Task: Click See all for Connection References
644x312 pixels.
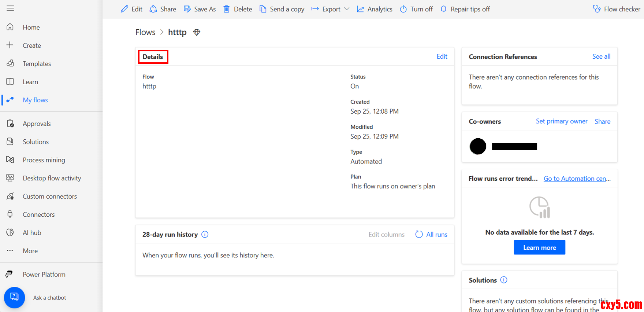Action: (x=601, y=56)
